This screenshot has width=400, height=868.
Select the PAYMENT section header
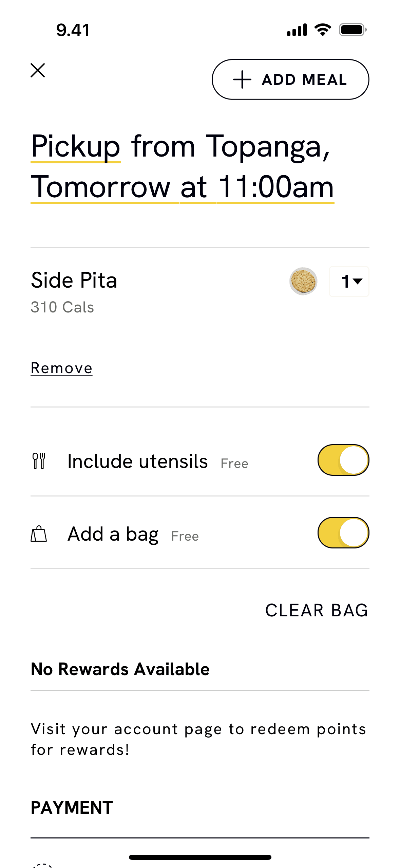tap(72, 808)
